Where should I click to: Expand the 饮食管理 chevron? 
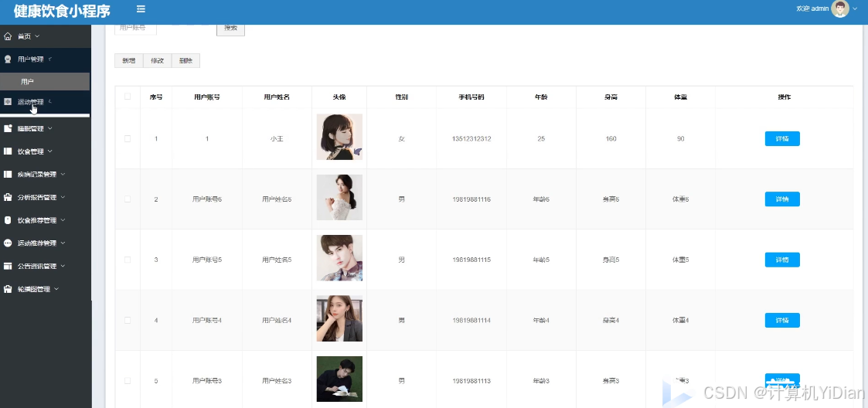pyautogui.click(x=50, y=151)
